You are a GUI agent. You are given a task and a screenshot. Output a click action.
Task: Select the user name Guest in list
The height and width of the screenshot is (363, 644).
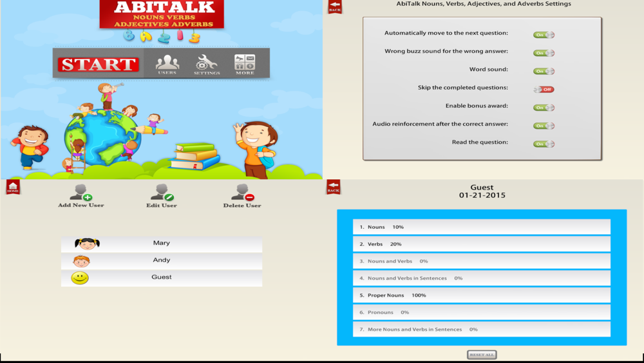pos(162,277)
